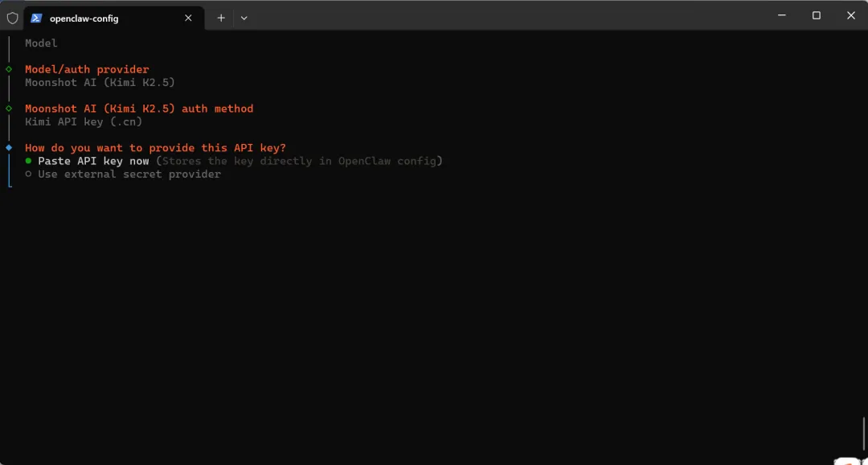
Task: Click the shield icon left of the tab
Action: click(x=12, y=18)
